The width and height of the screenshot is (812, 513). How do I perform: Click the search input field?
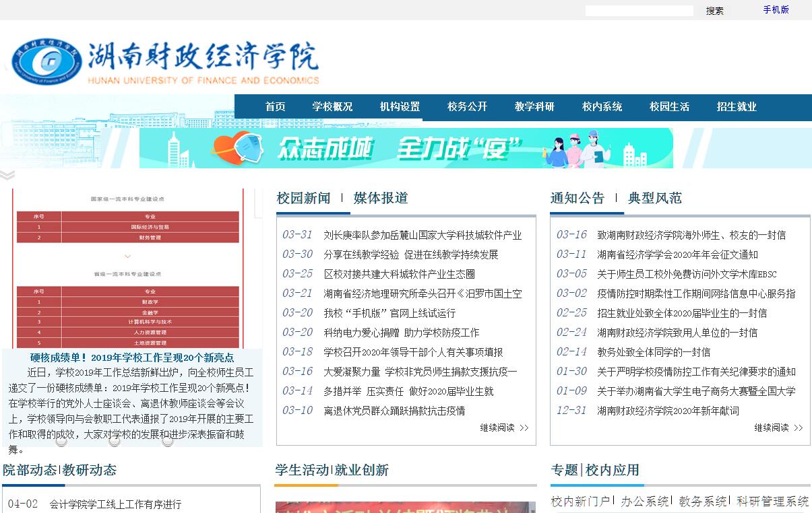(638, 11)
